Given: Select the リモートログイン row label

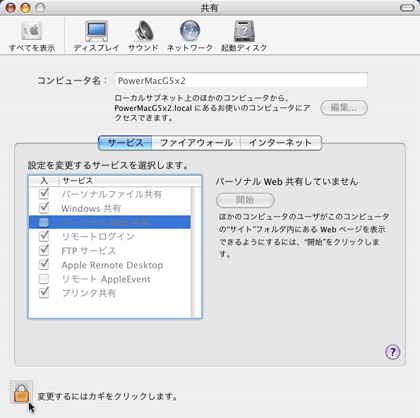Looking at the screenshot, I should coord(98,236).
